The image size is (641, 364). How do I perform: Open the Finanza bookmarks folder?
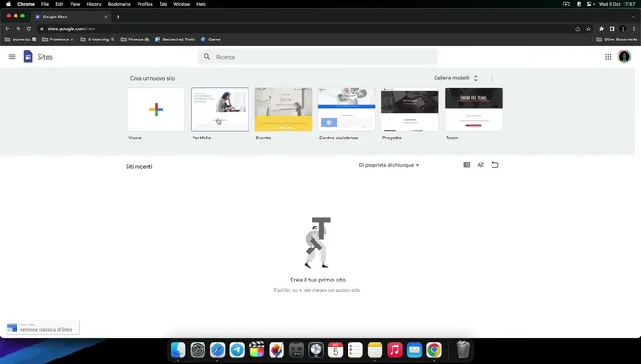tap(135, 39)
